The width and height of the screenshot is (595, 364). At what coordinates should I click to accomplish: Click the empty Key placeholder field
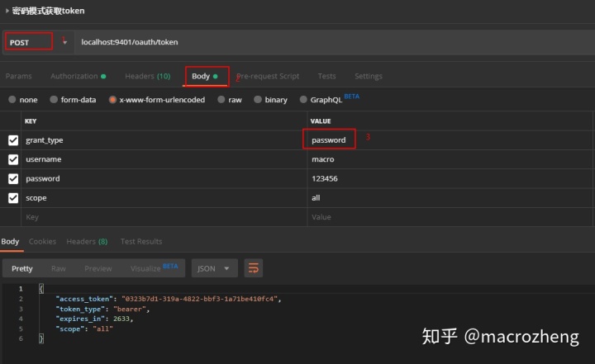click(164, 217)
